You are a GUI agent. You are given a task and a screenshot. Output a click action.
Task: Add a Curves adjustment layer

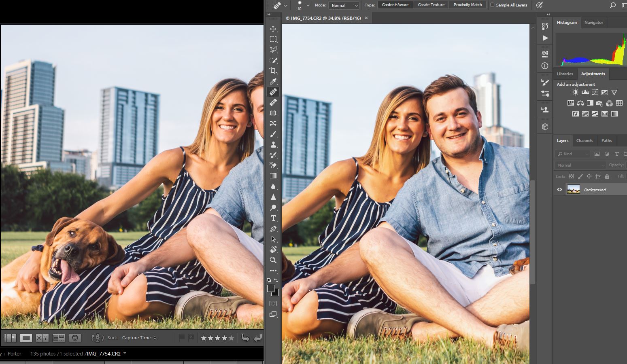(595, 92)
